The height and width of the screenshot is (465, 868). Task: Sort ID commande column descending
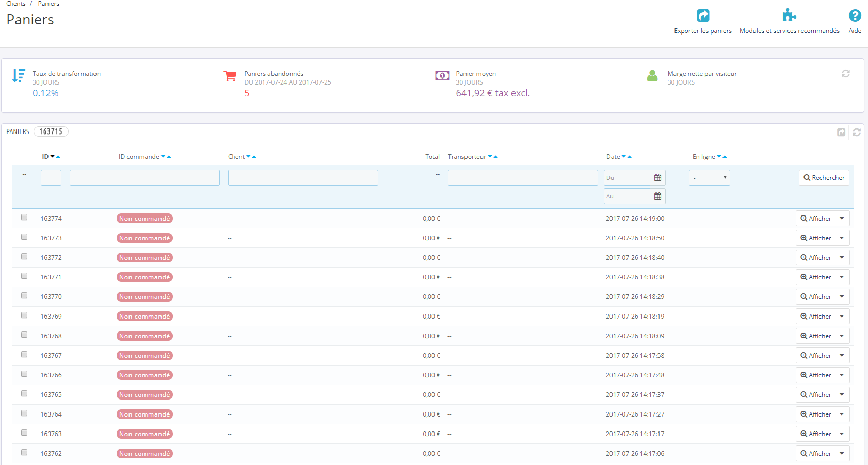pyautogui.click(x=163, y=157)
